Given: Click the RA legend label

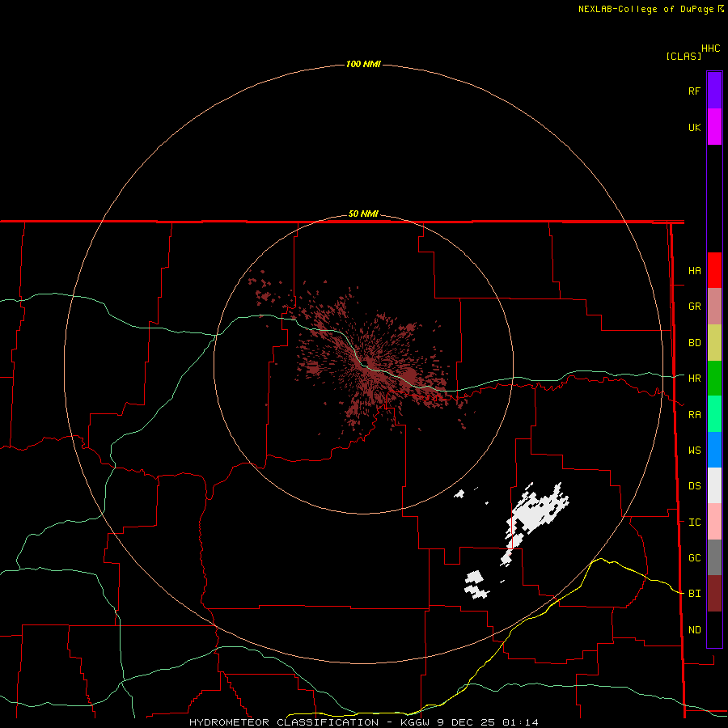Looking at the screenshot, I should (694, 415).
